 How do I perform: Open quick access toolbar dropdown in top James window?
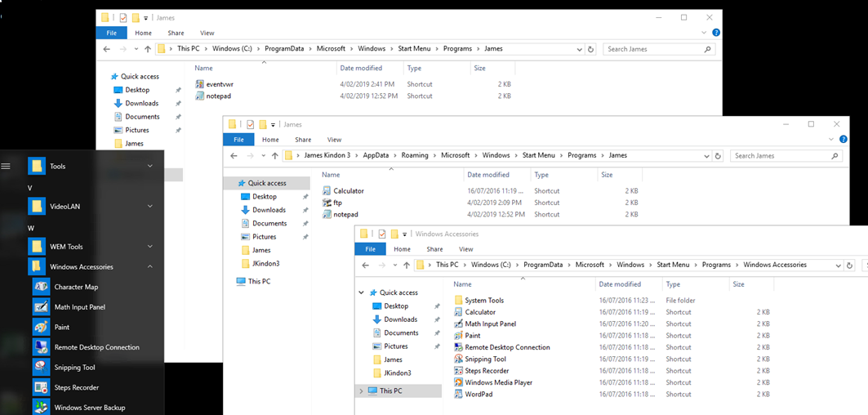[145, 18]
